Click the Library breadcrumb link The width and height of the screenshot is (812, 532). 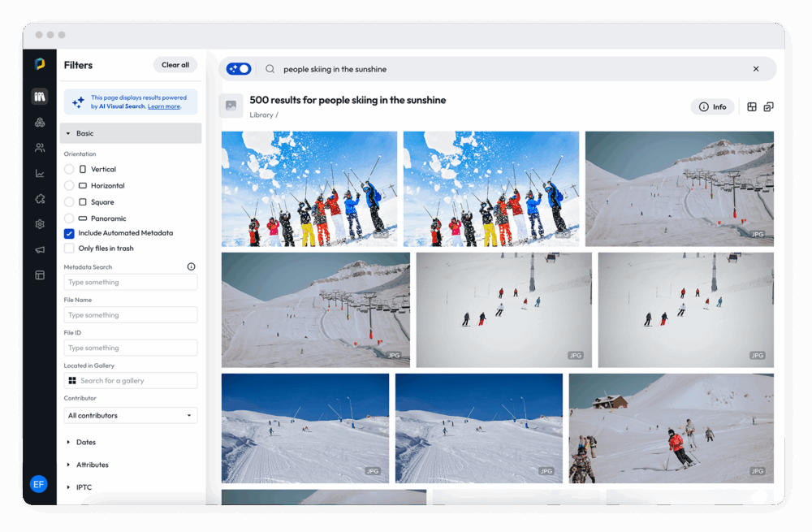click(261, 115)
